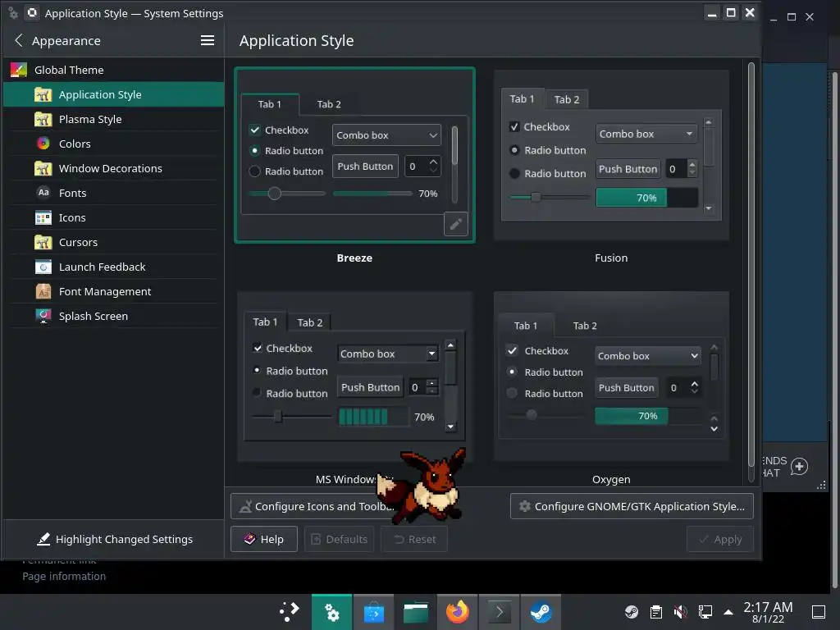Click spinbox arrows in MS Windows preview

coord(432,387)
